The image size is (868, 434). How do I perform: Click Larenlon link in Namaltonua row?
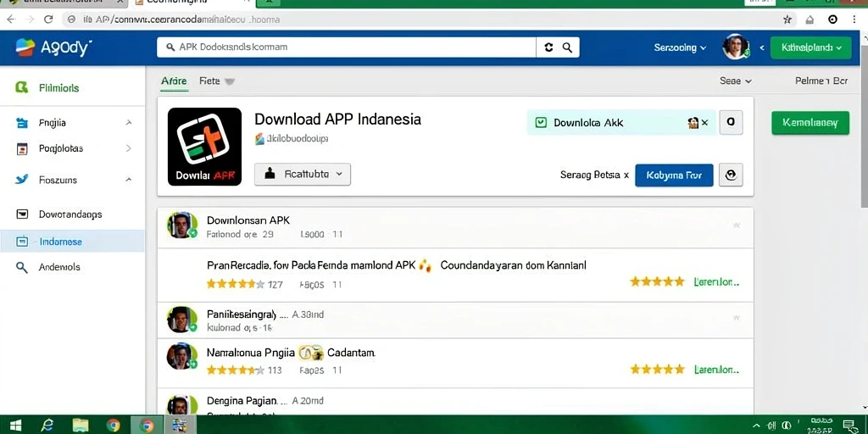[x=716, y=370]
